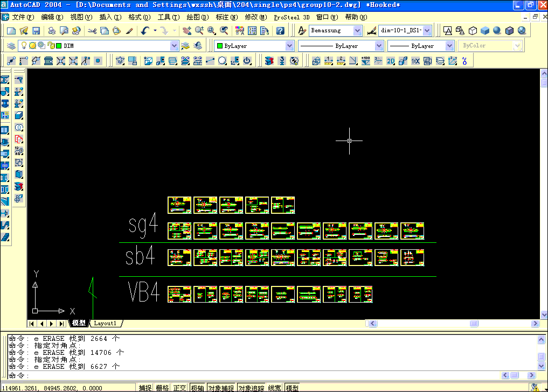Paste from clipboard icon
The image size is (548, 392).
pos(117,31)
